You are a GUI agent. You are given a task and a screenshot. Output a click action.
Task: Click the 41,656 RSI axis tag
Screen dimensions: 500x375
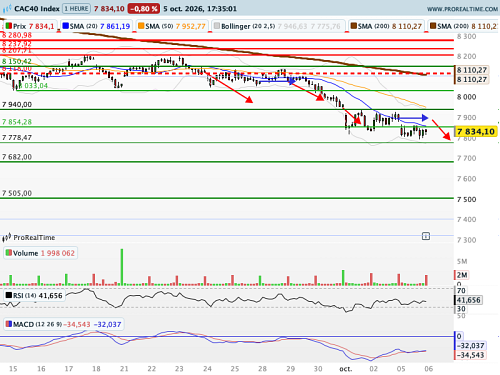(468, 300)
